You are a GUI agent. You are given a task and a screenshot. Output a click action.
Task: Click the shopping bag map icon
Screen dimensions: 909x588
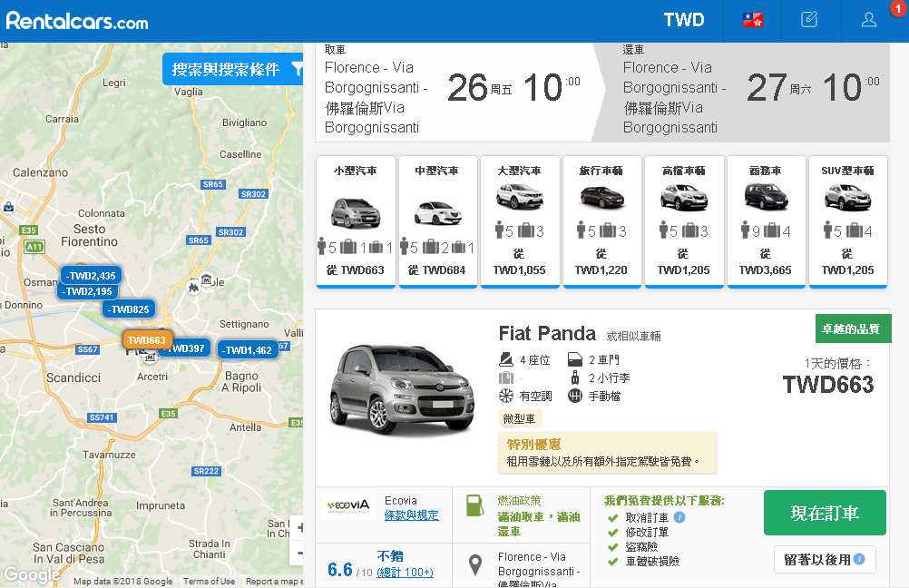point(9,207)
